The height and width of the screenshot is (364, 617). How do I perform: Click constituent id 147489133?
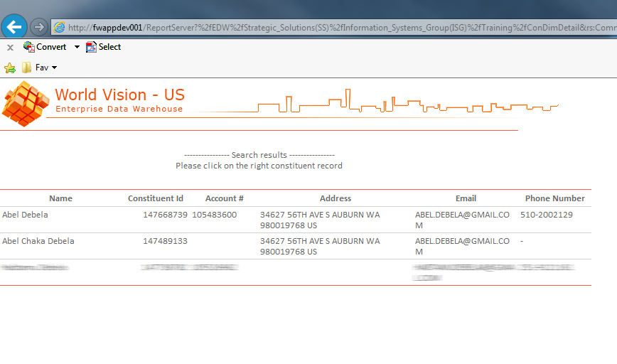[x=165, y=241]
